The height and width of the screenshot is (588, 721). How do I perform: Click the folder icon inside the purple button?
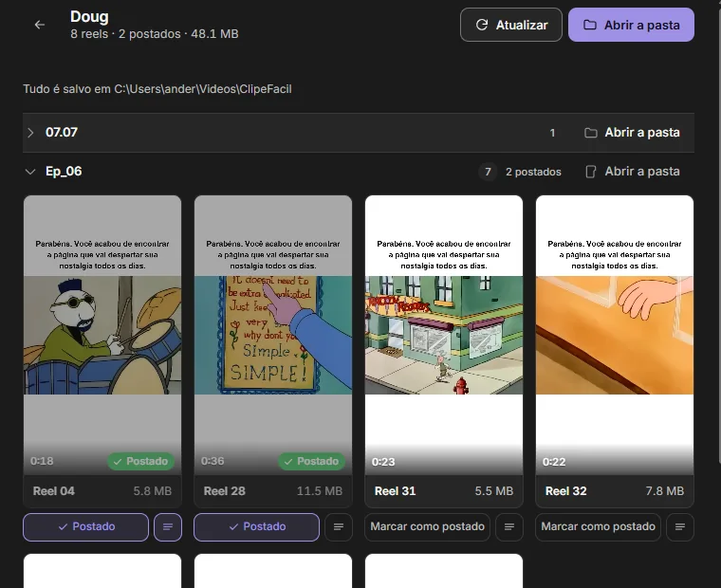tap(590, 25)
